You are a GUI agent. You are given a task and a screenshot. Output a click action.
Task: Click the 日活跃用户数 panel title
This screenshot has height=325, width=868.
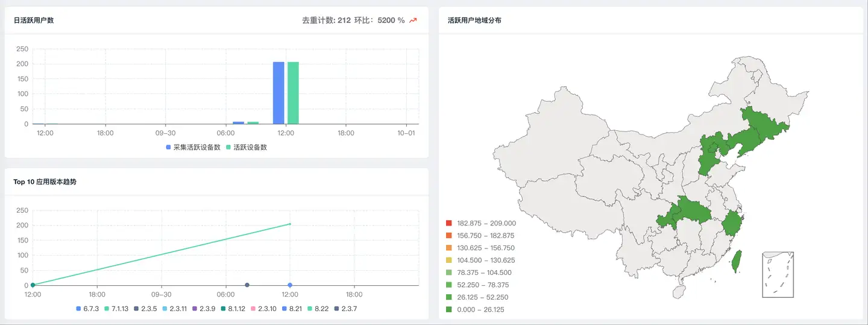(34, 21)
